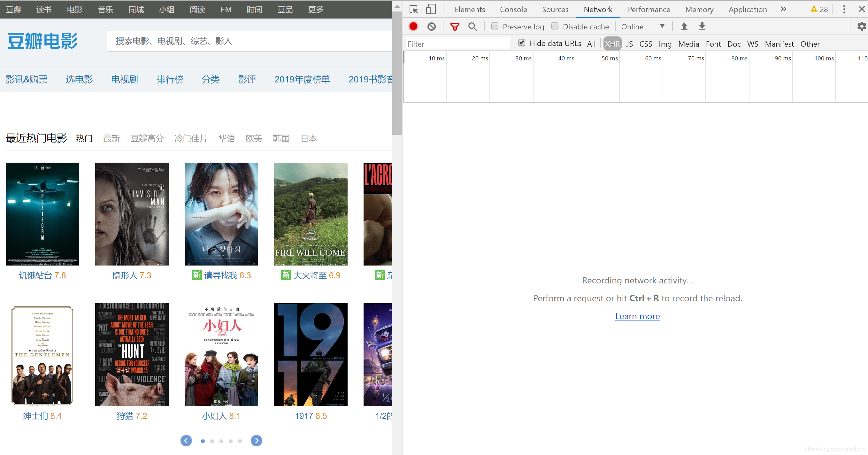Viewport: 868px width, 455px height.
Task: Switch to the Sources tab
Action: pyautogui.click(x=555, y=10)
